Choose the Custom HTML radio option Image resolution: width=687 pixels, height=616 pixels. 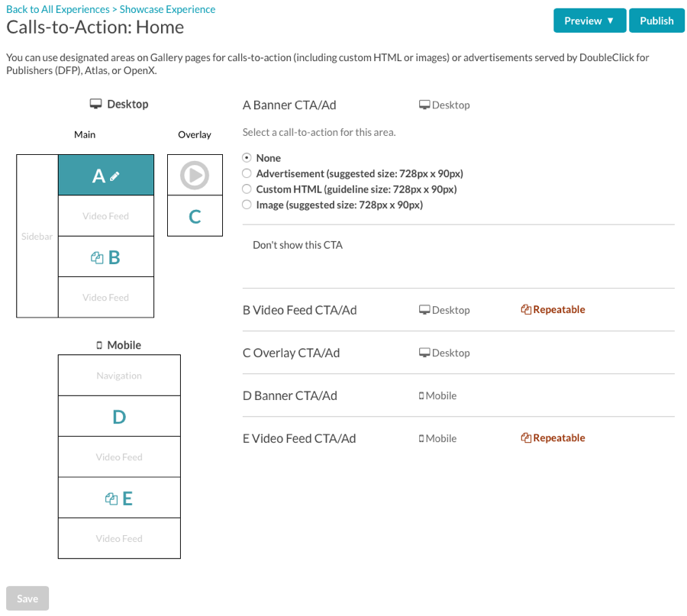[247, 189]
